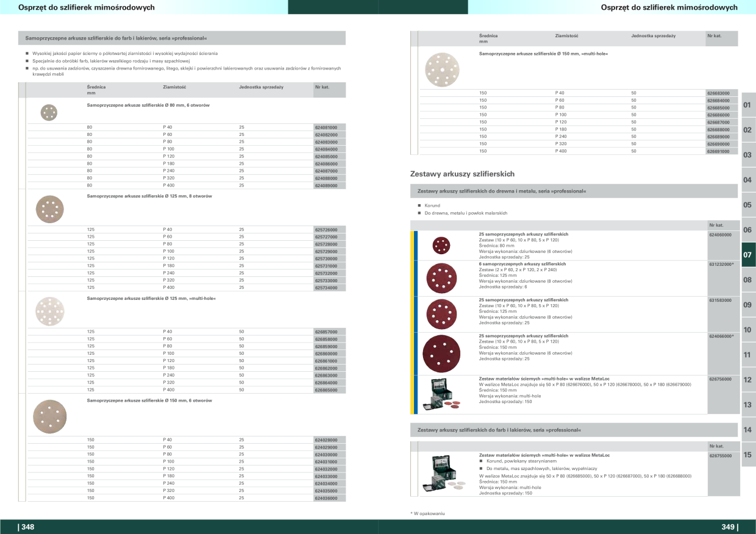756x534 pixels.
Task: Select section tab 12
Action: click(x=748, y=380)
